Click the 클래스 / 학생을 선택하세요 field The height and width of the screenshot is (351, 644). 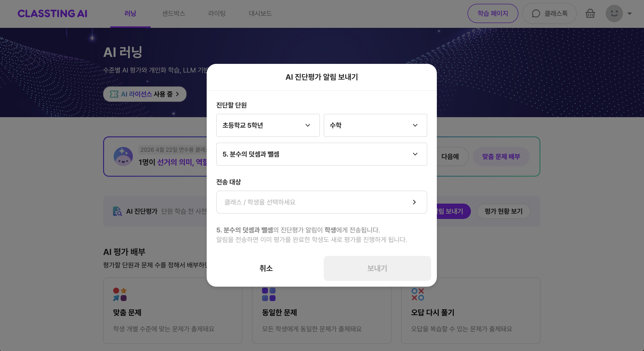coord(322,202)
